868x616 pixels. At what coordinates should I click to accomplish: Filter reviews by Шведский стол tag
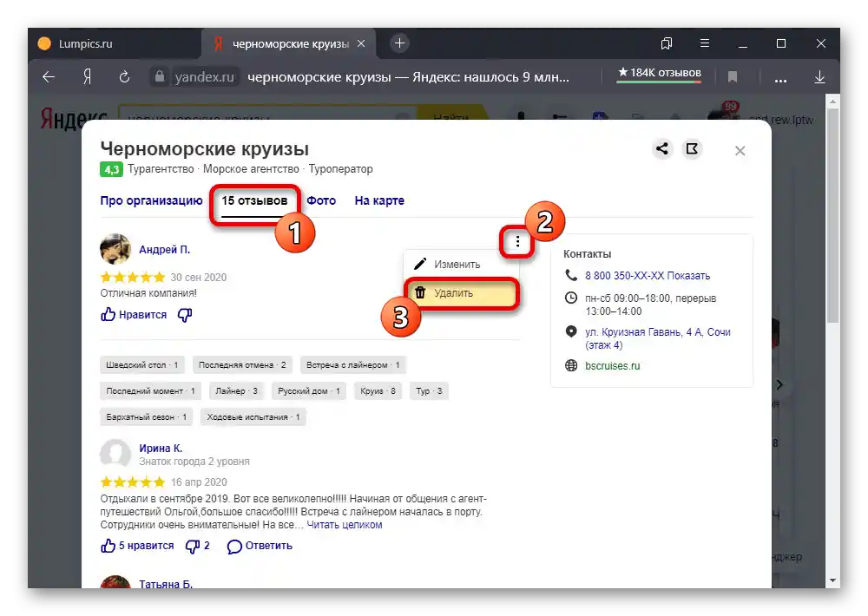click(142, 365)
